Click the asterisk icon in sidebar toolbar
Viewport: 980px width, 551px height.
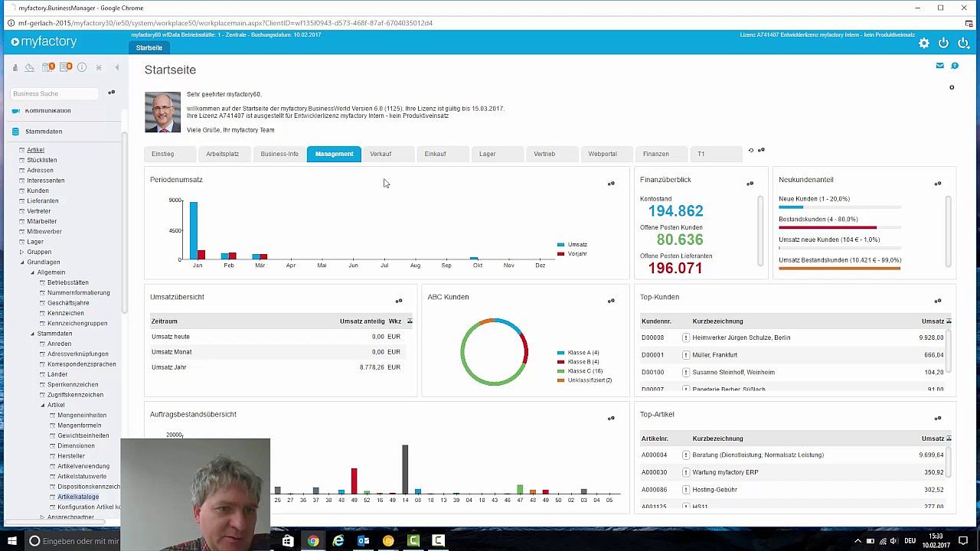click(99, 67)
